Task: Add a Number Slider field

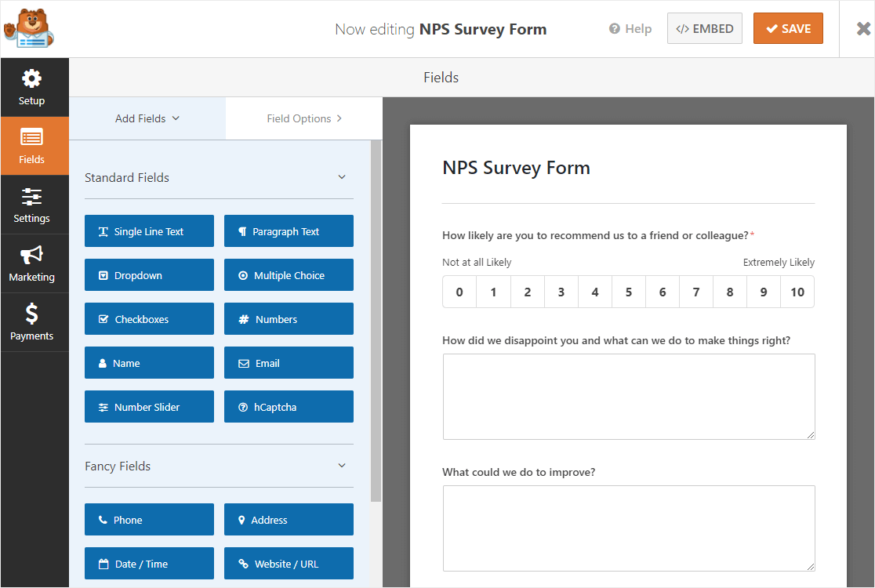Action: pyautogui.click(x=150, y=407)
